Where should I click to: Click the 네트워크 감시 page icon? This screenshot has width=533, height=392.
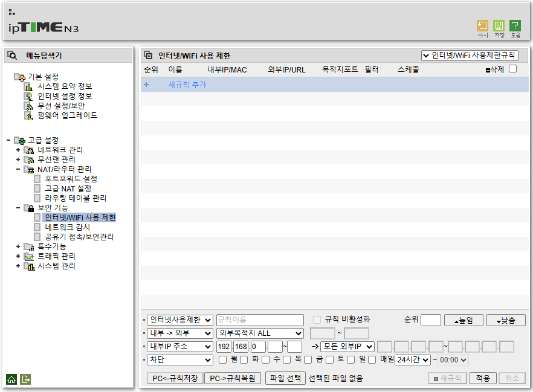click(x=37, y=227)
